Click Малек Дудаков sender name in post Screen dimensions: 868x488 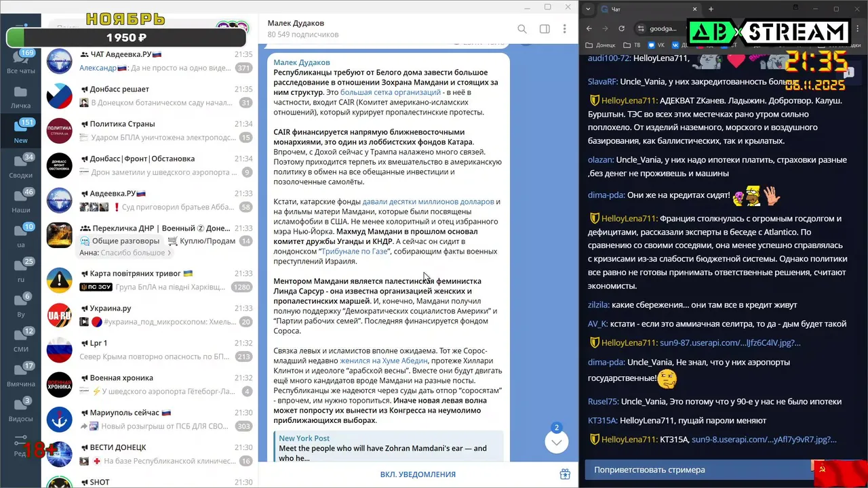[x=302, y=62]
